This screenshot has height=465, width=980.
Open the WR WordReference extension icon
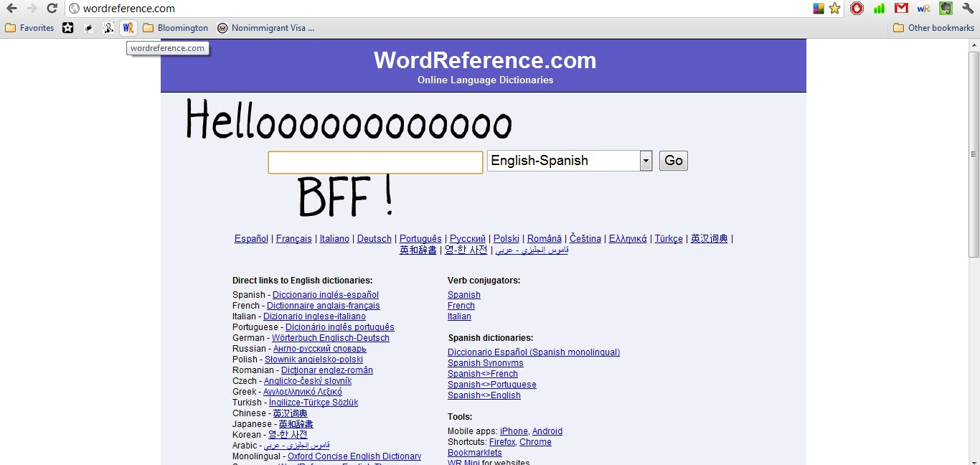[923, 9]
